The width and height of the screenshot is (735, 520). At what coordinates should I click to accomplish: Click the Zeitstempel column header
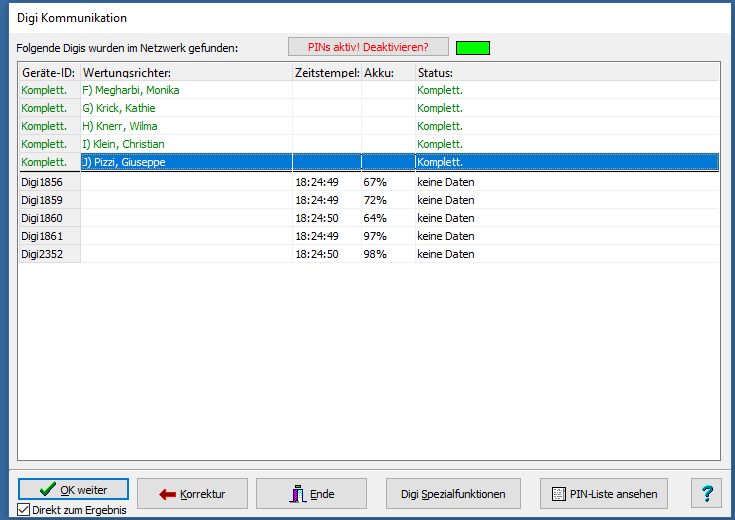326,72
